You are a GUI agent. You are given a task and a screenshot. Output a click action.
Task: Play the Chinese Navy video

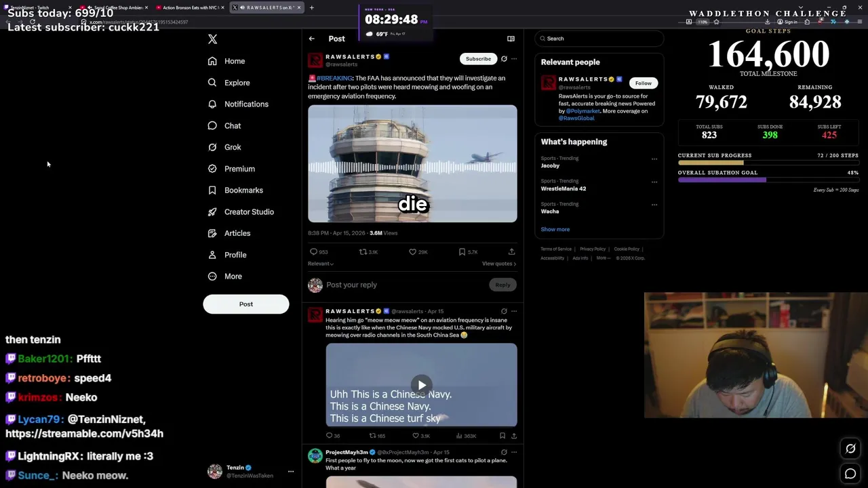(x=421, y=385)
